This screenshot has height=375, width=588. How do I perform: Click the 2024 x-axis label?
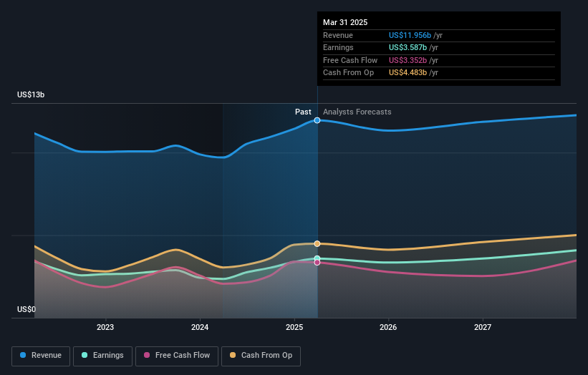coord(200,328)
